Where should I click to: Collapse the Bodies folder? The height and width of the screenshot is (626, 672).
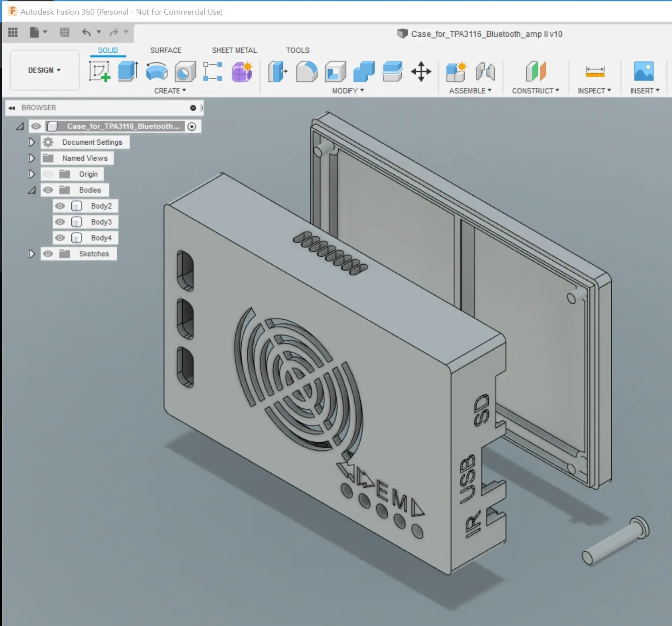32,190
